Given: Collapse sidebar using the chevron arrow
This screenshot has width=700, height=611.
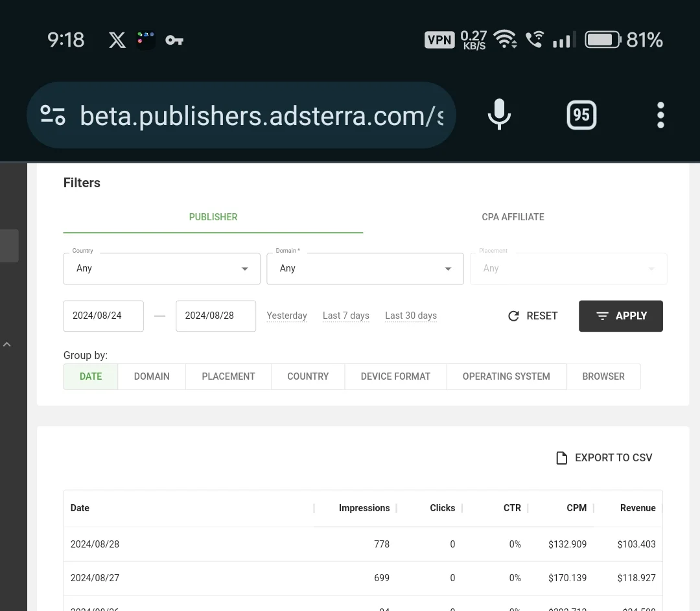Looking at the screenshot, I should pyautogui.click(x=6, y=345).
